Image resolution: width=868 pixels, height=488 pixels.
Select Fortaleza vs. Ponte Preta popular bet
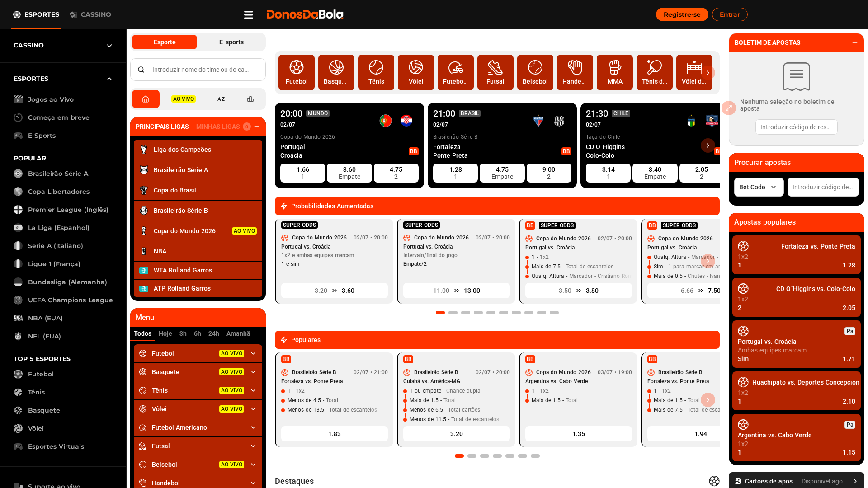point(797,255)
